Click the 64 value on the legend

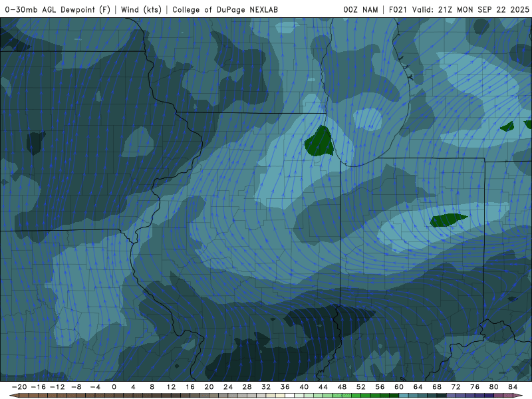(418, 387)
